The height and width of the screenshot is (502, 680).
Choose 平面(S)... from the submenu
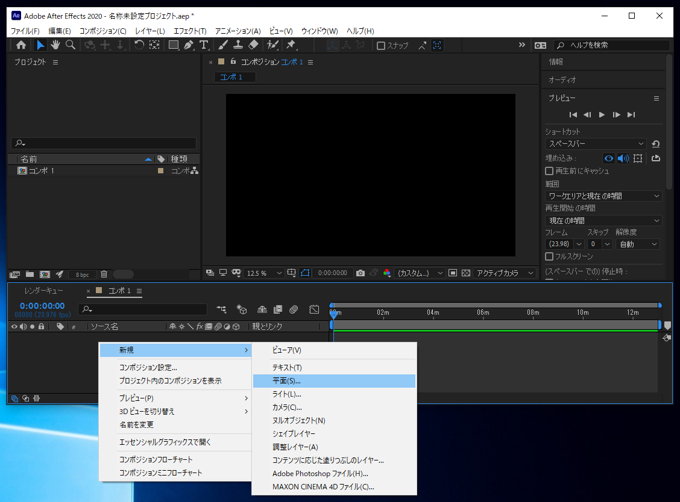[334, 381]
